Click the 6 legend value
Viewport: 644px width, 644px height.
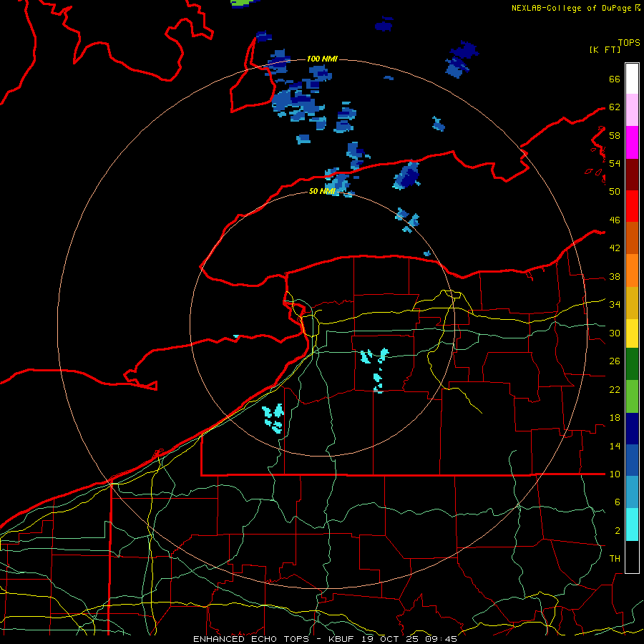[618, 502]
